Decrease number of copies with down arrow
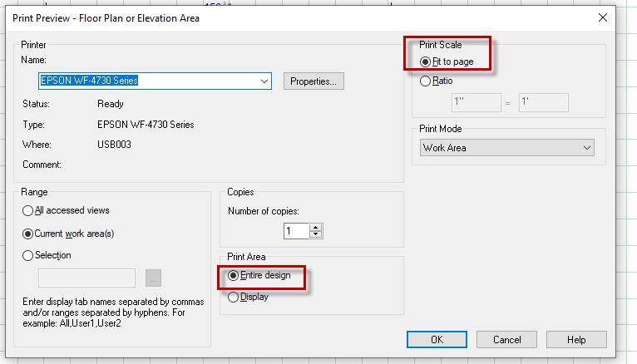 tap(315, 235)
